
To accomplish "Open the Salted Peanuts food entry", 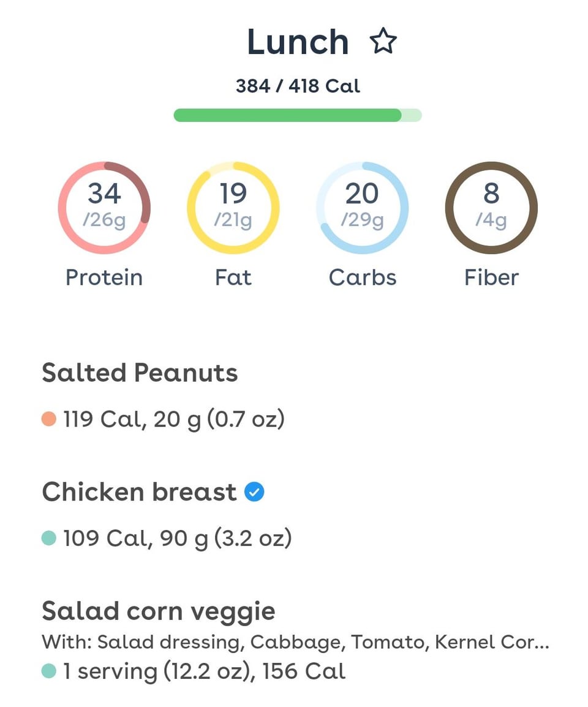I will pos(140,373).
